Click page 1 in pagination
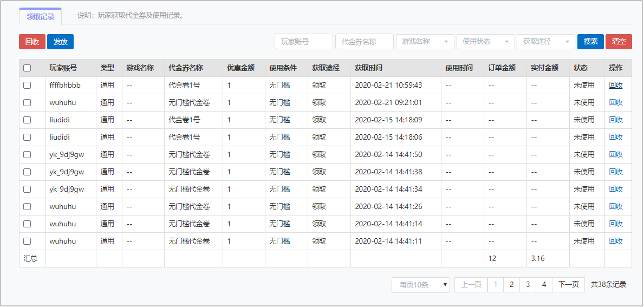The width and height of the screenshot is (644, 307). [495, 284]
